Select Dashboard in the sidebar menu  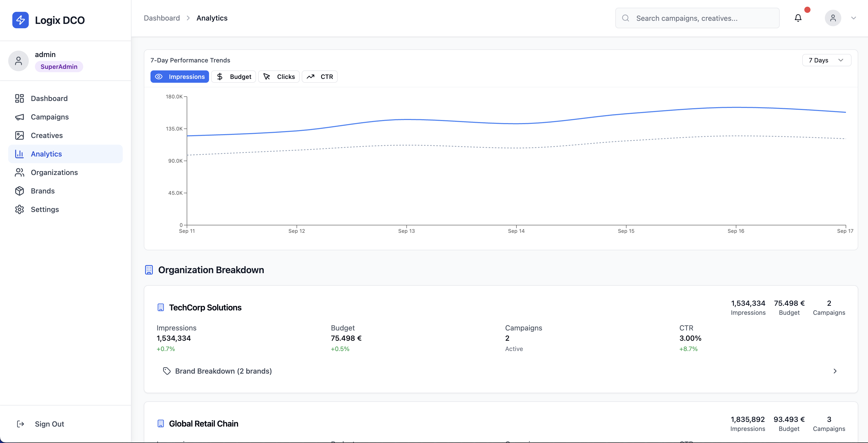(50, 98)
